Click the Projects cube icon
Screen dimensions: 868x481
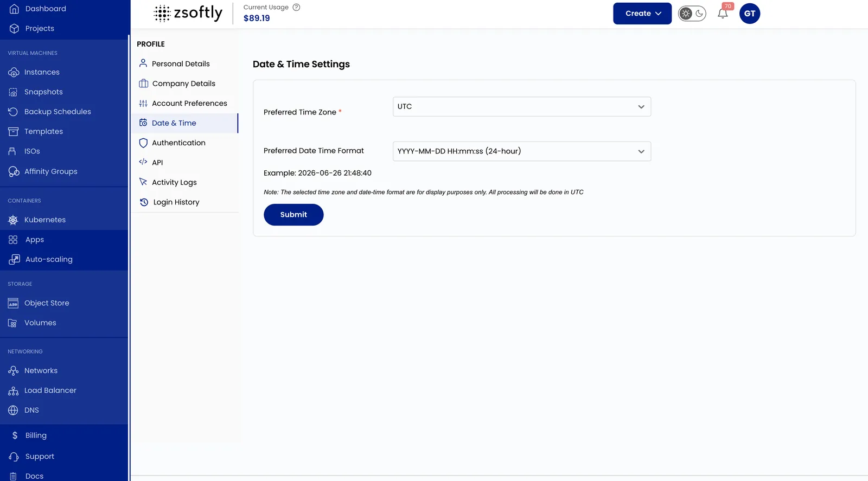coord(14,28)
